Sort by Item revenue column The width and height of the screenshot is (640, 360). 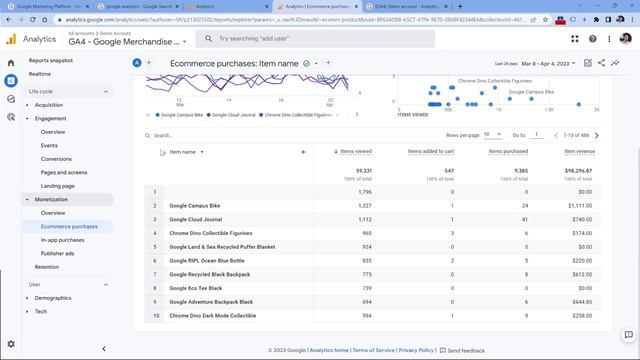tap(580, 151)
